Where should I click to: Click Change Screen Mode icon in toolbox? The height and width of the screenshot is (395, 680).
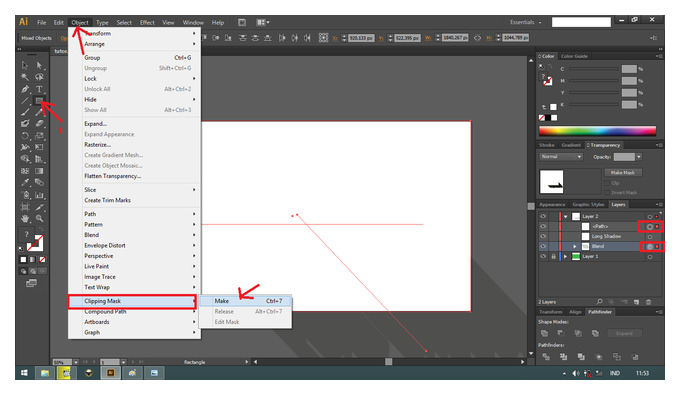[x=31, y=283]
